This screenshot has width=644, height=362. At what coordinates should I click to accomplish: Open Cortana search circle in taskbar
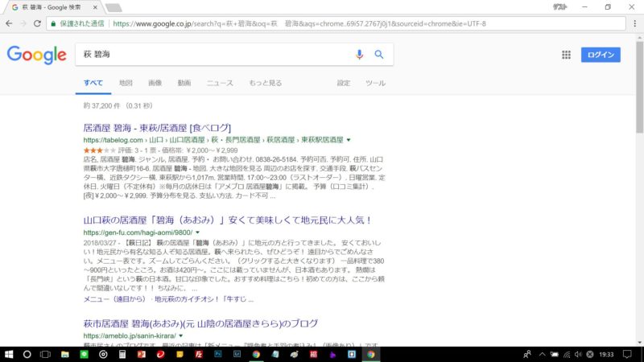[x=27, y=354]
